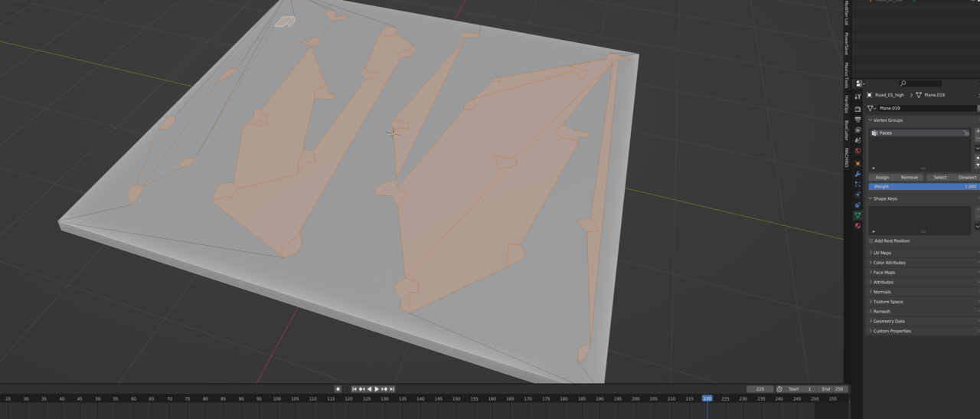This screenshot has height=419, width=980.
Task: Open the Scene properties tab icon
Action: [857, 141]
